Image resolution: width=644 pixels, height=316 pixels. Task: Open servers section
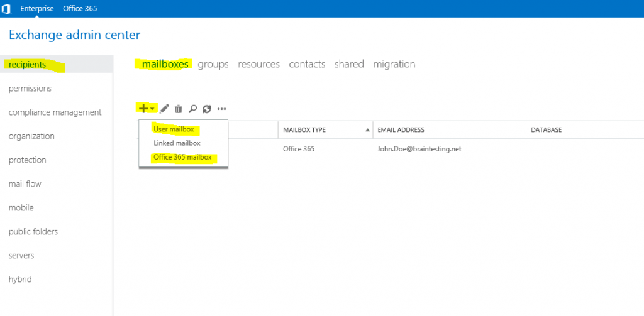point(21,255)
